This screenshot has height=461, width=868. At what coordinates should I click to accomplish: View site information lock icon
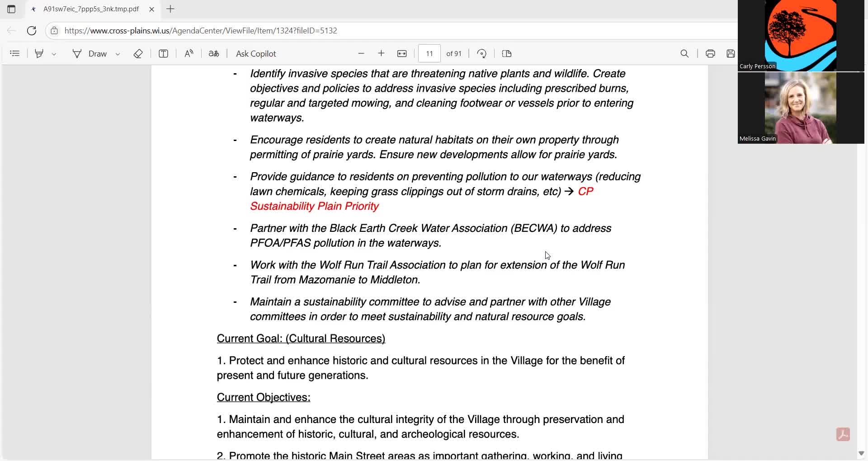point(54,31)
